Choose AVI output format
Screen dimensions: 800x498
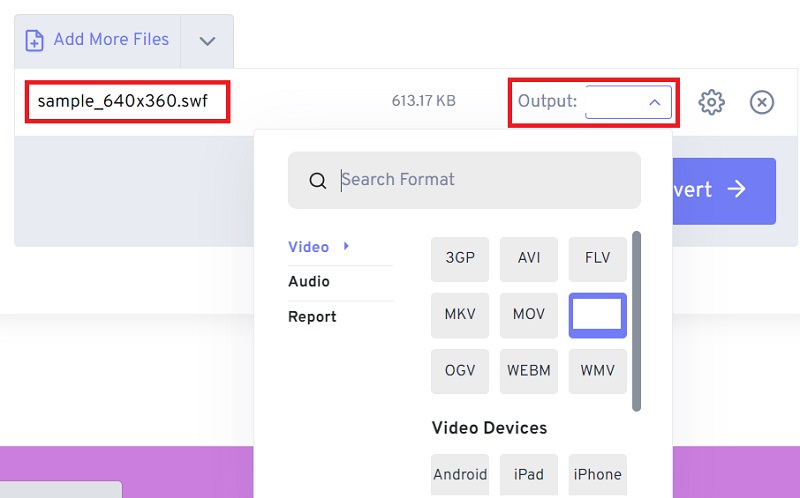pyautogui.click(x=529, y=257)
